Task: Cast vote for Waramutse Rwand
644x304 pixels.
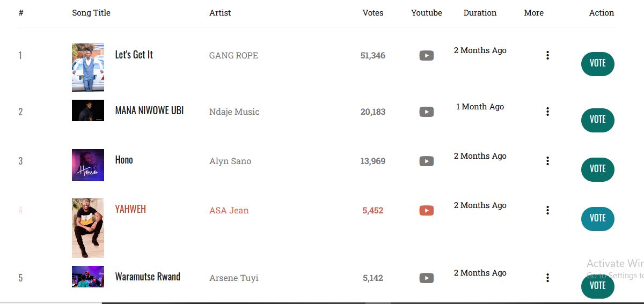Action: tap(597, 286)
